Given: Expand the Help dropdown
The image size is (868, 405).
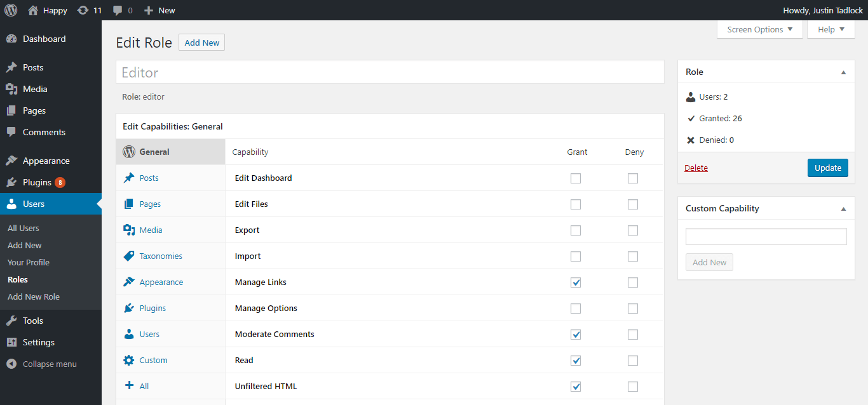Looking at the screenshot, I should (x=830, y=29).
